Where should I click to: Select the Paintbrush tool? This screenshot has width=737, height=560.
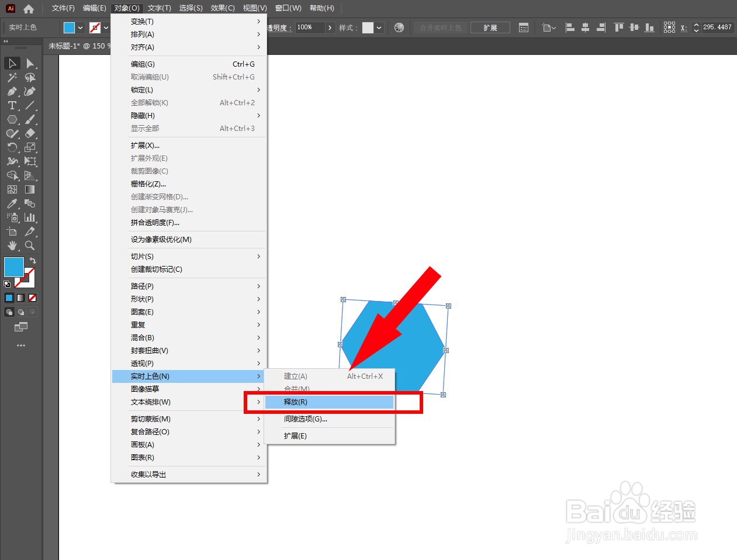[30, 119]
